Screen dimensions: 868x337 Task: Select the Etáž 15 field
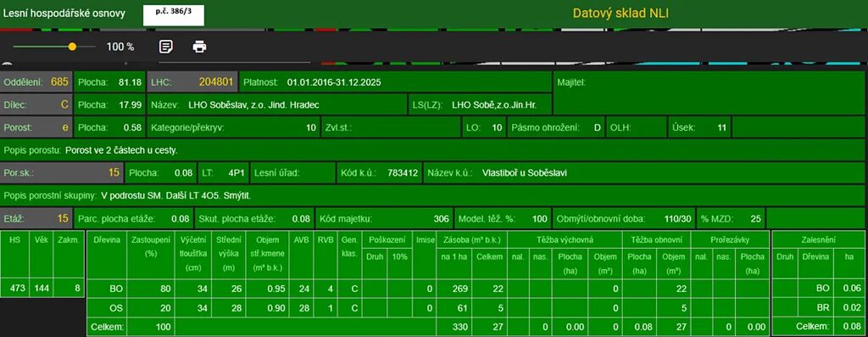36,218
